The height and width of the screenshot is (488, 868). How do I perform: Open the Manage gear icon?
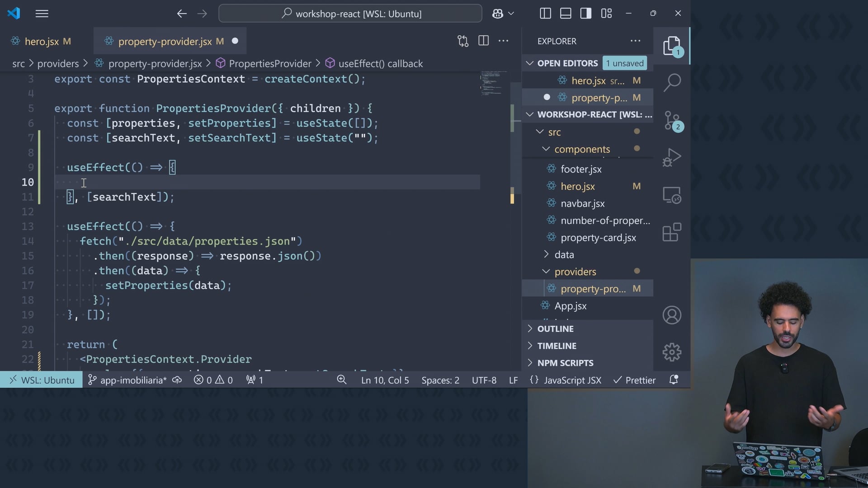672,352
